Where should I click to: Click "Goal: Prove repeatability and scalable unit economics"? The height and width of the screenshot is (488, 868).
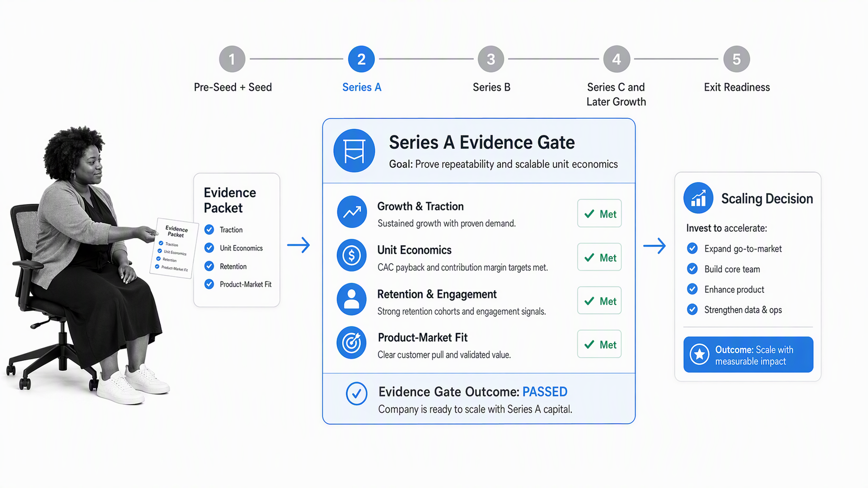click(503, 164)
